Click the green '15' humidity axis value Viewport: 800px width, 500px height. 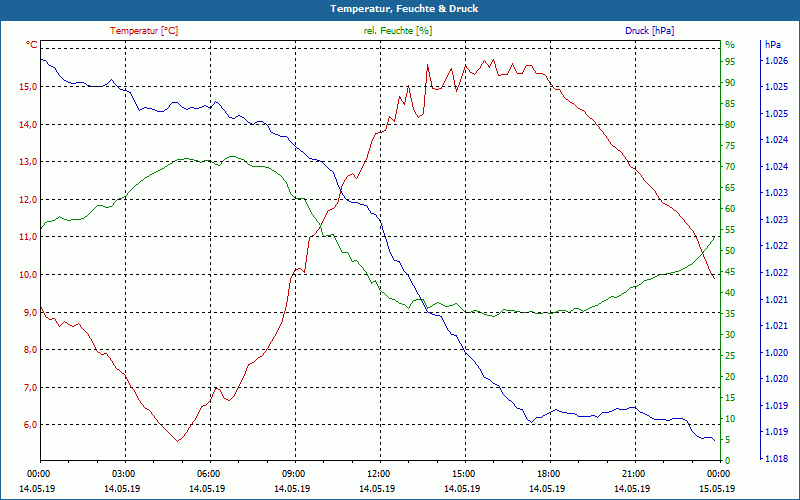(x=730, y=397)
